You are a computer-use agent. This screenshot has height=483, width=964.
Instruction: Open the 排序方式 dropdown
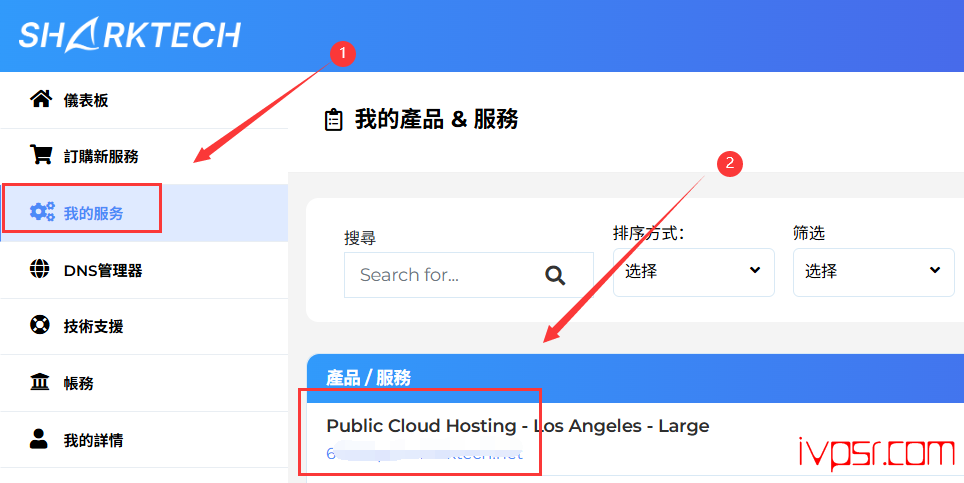tap(693, 272)
